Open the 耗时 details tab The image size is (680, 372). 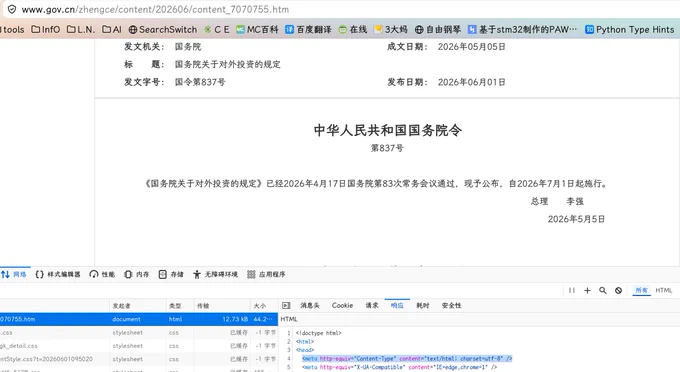[422, 306]
